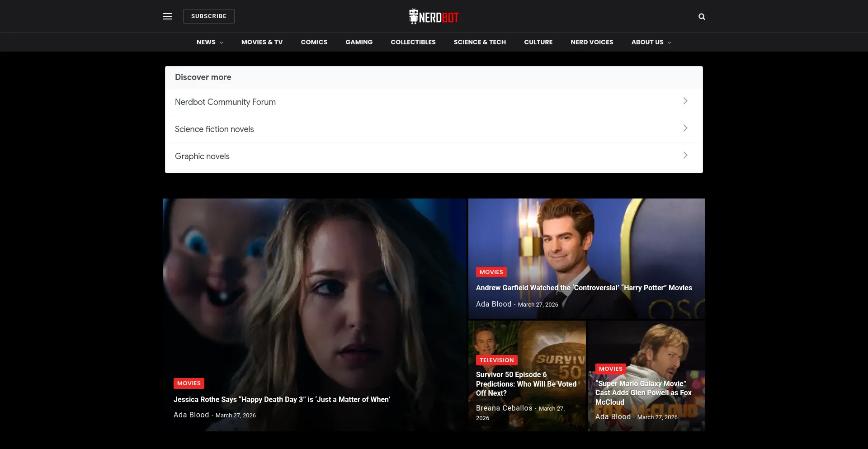
Task: Click author Ada Blood under Andrew Garfield article
Action: tap(494, 304)
